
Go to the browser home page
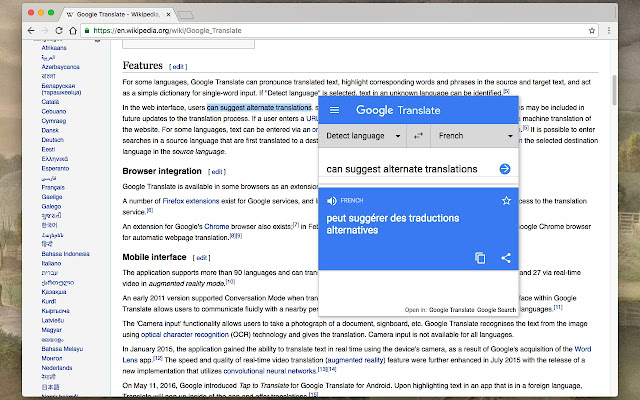pyautogui.click(x=73, y=31)
